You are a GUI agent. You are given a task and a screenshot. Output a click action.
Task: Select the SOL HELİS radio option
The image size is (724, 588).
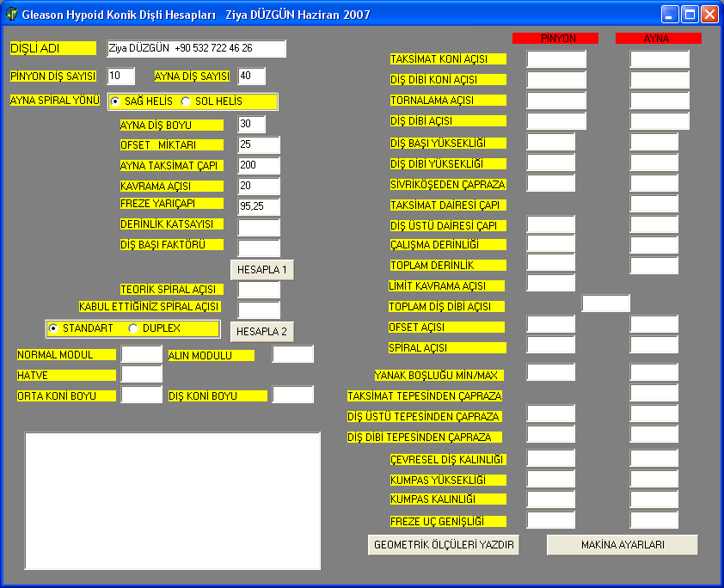click(x=186, y=101)
